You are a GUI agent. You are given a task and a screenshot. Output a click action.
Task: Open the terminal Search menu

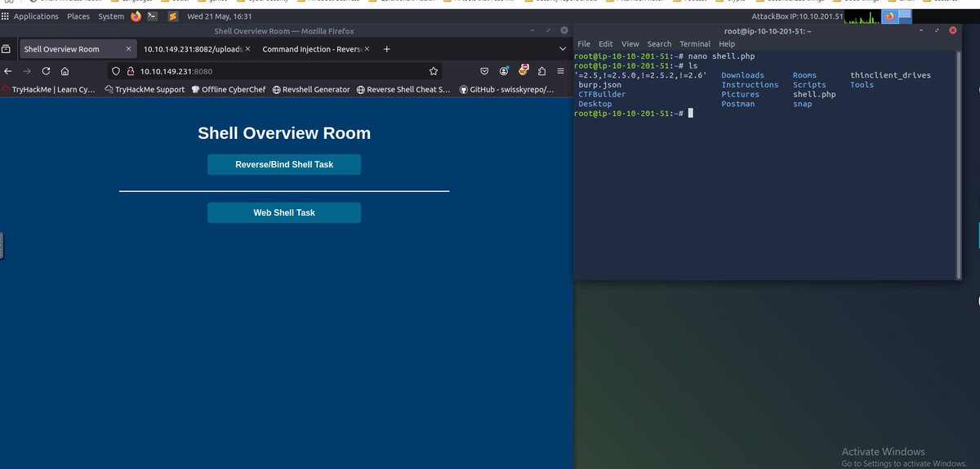click(x=659, y=44)
